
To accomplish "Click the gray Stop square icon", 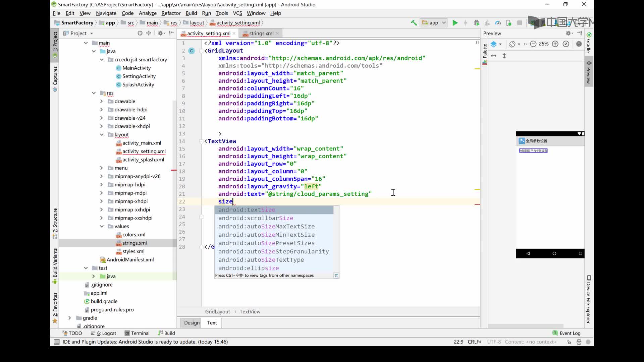I will [520, 23].
